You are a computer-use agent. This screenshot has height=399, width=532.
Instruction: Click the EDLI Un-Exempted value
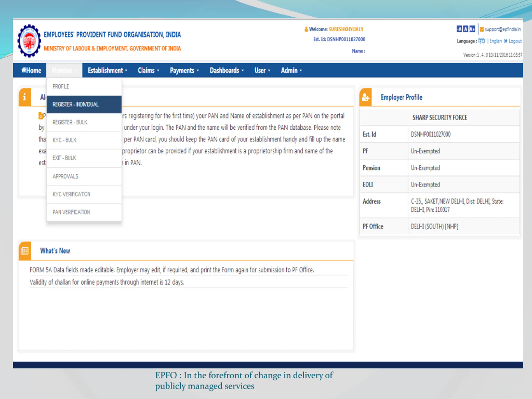point(425,185)
